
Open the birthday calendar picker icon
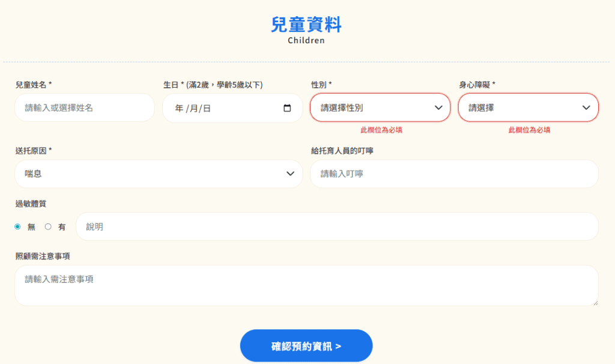point(287,108)
